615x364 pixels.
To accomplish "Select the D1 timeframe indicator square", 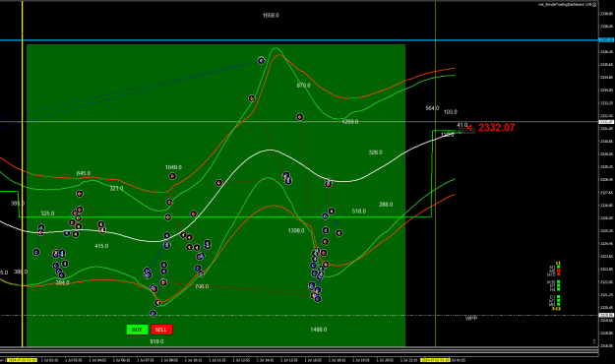I will [x=559, y=296].
